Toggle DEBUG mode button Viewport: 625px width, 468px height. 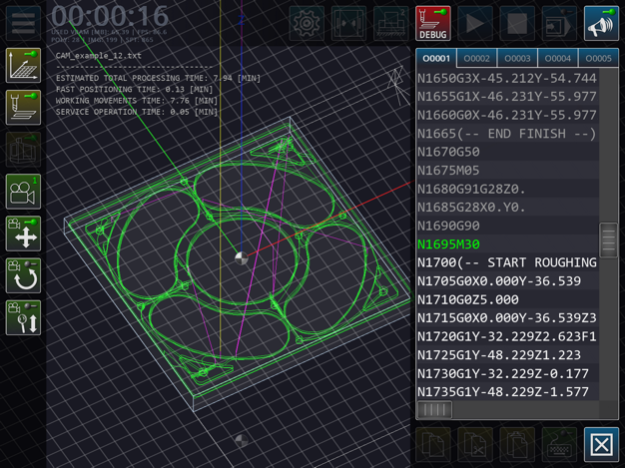pyautogui.click(x=433, y=22)
